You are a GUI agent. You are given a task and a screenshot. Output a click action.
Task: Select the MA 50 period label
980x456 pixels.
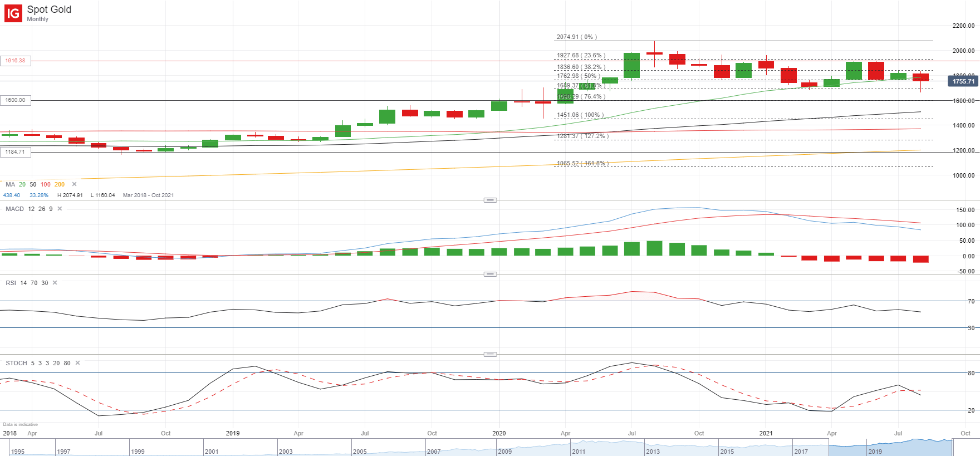coord(33,184)
